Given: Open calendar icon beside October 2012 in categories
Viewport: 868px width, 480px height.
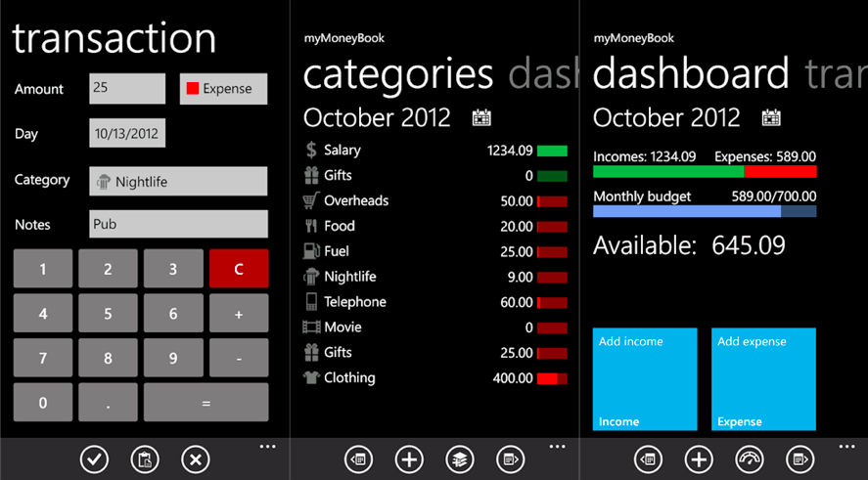Looking at the screenshot, I should (x=481, y=118).
